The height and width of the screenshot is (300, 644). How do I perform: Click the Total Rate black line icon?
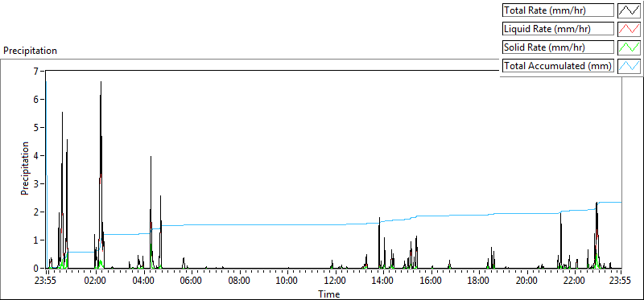click(x=629, y=10)
